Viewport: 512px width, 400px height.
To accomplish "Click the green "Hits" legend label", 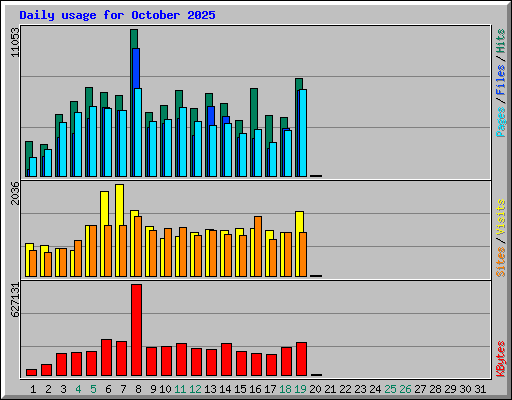I will (501, 41).
